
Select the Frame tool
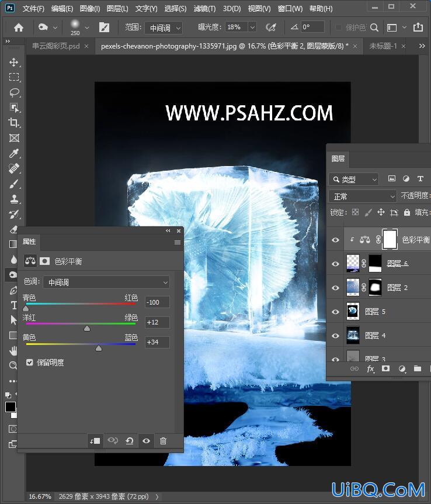pyautogui.click(x=13, y=138)
